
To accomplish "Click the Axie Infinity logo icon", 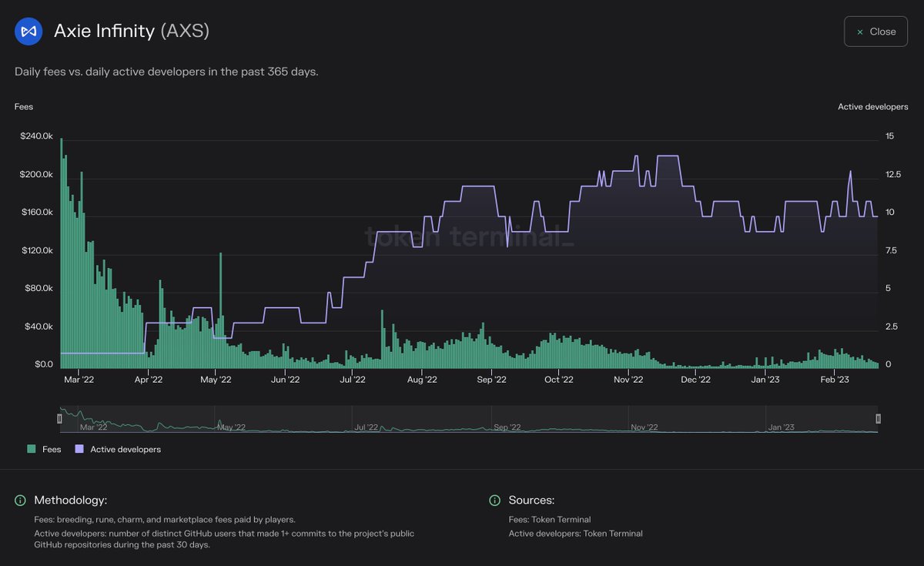I will click(28, 31).
